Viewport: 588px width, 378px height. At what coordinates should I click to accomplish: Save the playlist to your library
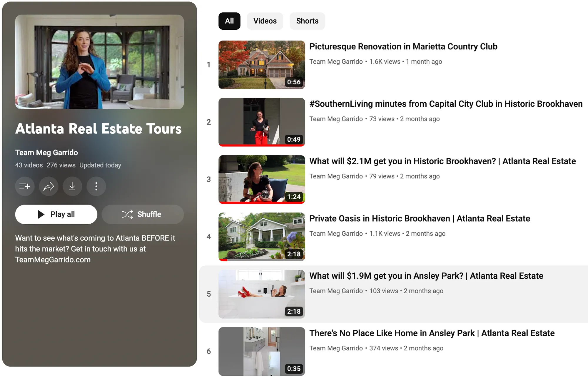25,186
